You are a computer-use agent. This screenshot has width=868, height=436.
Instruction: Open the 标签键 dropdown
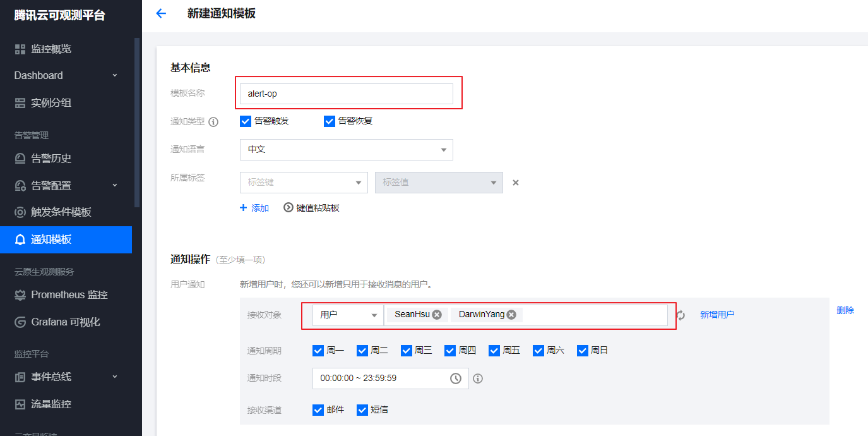click(304, 183)
